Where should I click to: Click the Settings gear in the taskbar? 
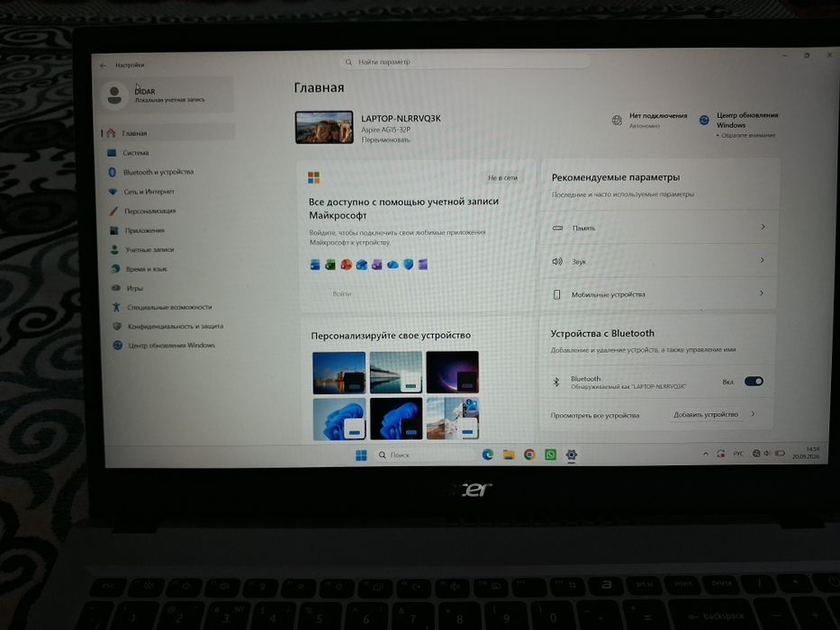(x=571, y=454)
